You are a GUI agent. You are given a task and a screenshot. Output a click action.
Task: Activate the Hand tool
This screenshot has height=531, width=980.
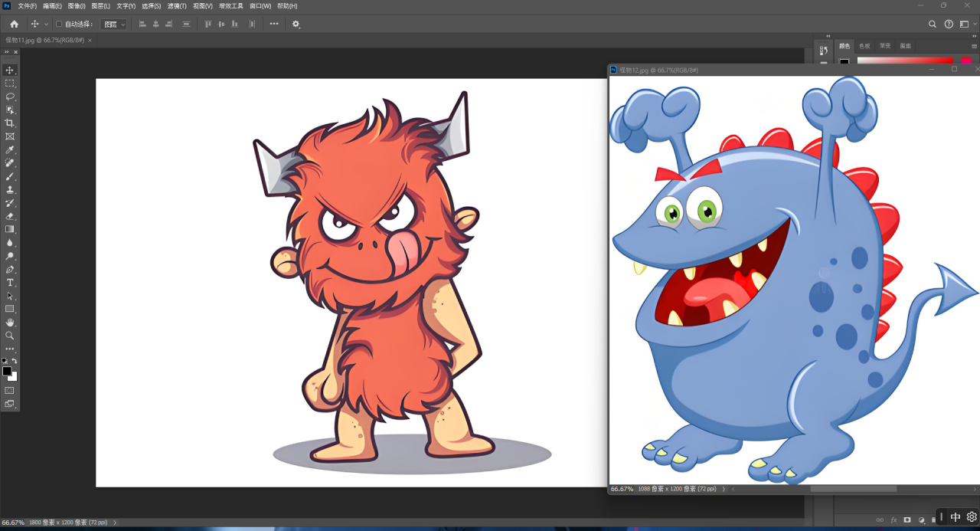coord(10,323)
